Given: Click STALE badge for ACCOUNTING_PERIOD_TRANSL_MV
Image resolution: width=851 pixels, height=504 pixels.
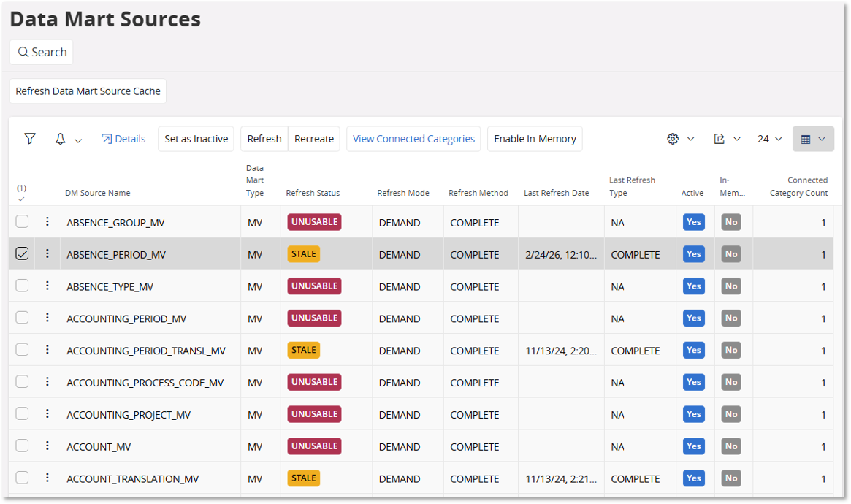Looking at the screenshot, I should pyautogui.click(x=303, y=350).
